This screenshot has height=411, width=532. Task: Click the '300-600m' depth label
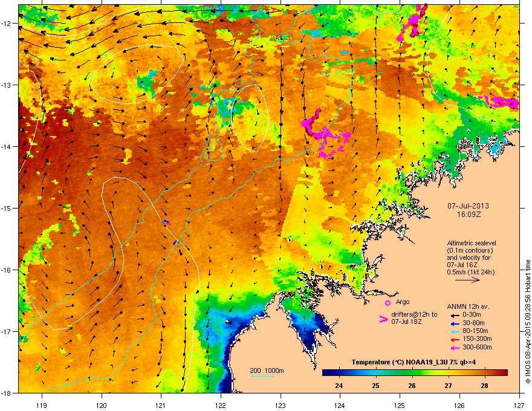[477, 348]
